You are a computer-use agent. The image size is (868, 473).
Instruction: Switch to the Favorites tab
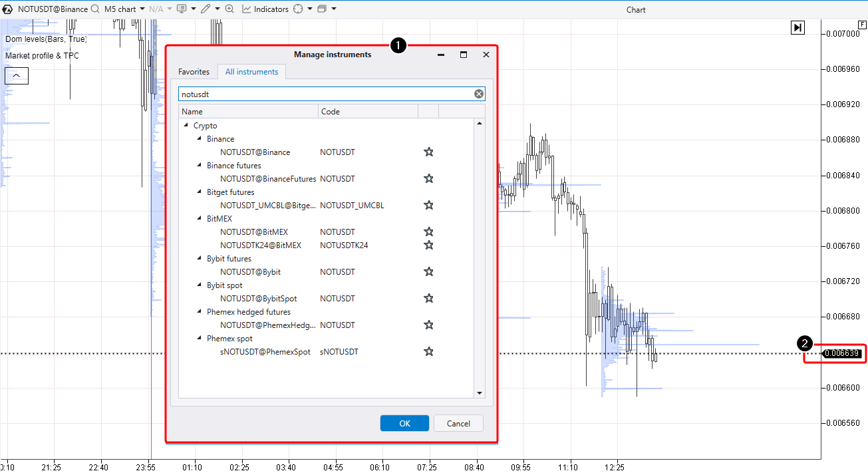tap(194, 72)
